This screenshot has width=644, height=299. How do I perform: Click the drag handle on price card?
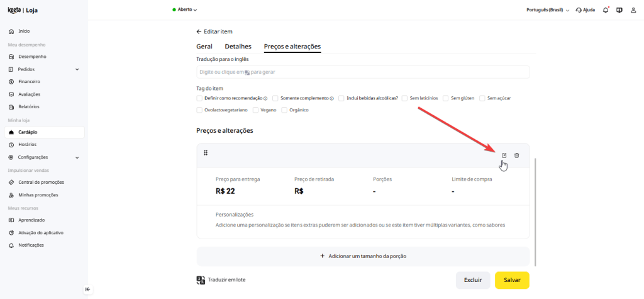(x=206, y=153)
